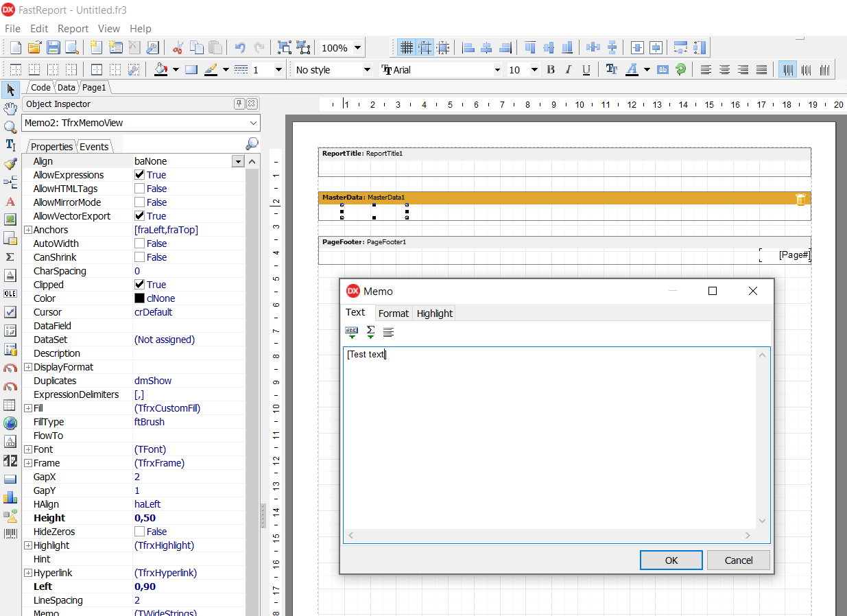Confirm the Memo dialog with OK
Screen dimensions: 847x616
point(671,560)
